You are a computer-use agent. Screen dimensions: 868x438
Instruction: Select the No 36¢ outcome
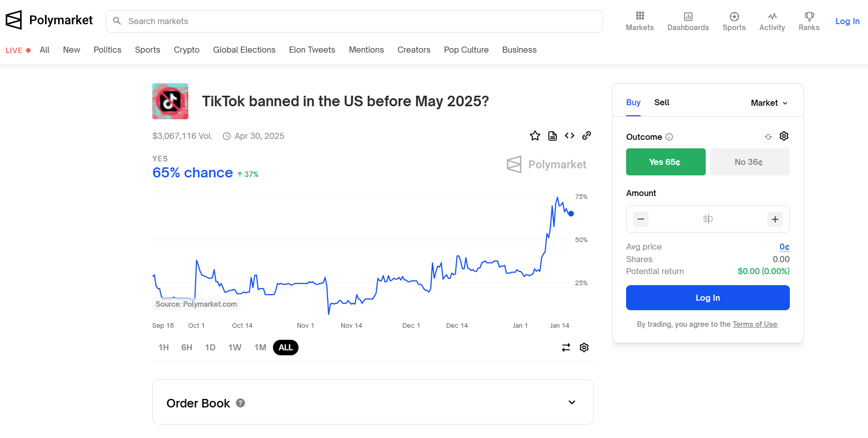(x=750, y=162)
